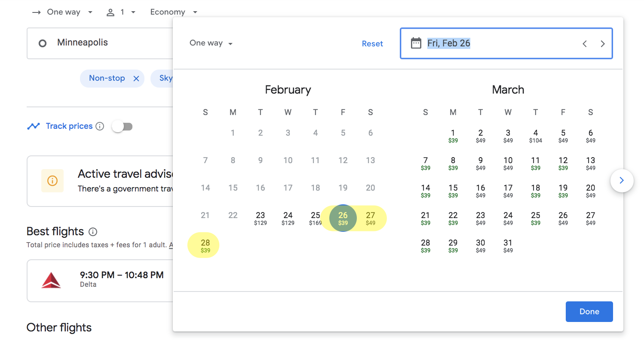
Task: Click the Best flights info icon
Action: coord(93,232)
